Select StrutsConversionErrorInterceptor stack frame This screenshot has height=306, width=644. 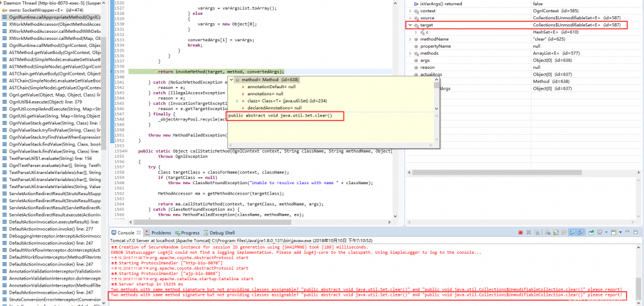coord(52,300)
